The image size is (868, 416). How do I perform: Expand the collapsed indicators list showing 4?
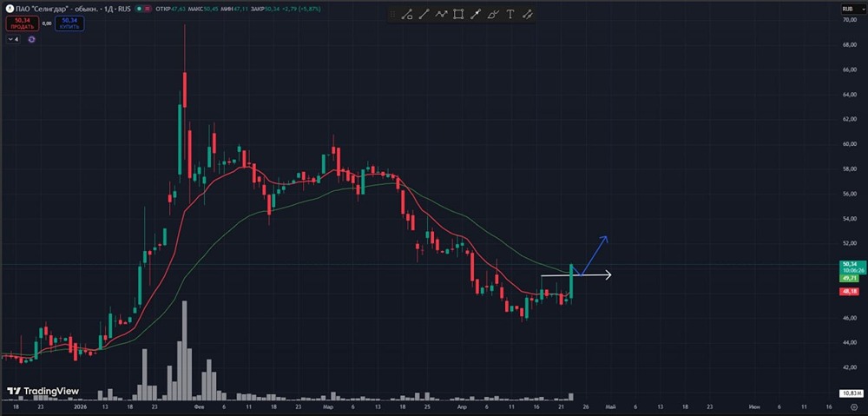point(13,40)
